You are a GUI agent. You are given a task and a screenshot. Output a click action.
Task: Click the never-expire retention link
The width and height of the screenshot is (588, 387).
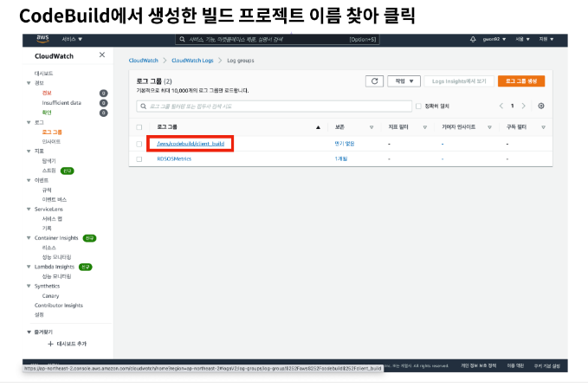point(345,144)
